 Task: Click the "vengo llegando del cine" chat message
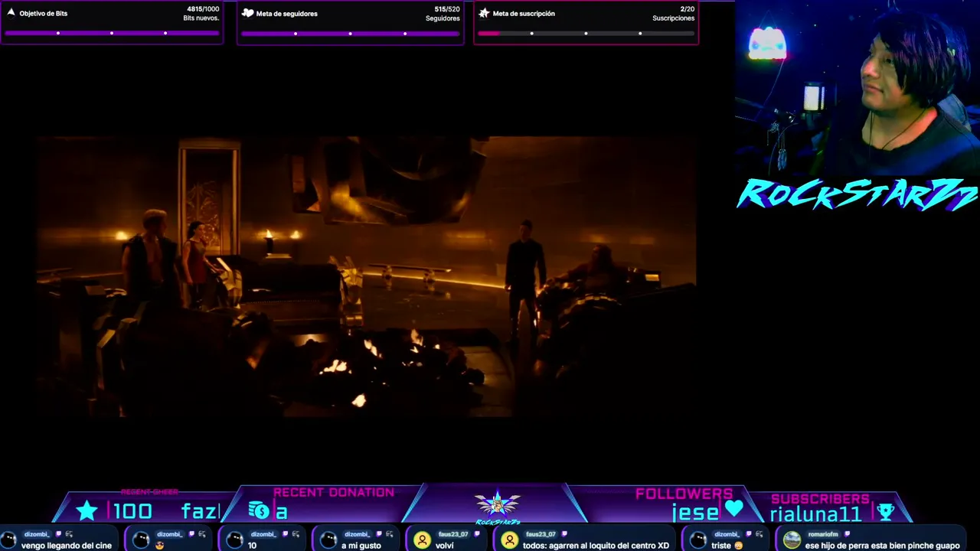point(67,546)
